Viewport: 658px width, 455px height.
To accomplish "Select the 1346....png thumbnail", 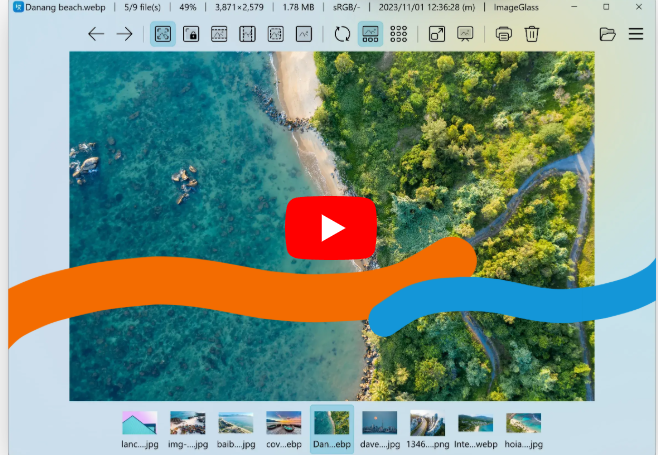I will [x=428, y=429].
